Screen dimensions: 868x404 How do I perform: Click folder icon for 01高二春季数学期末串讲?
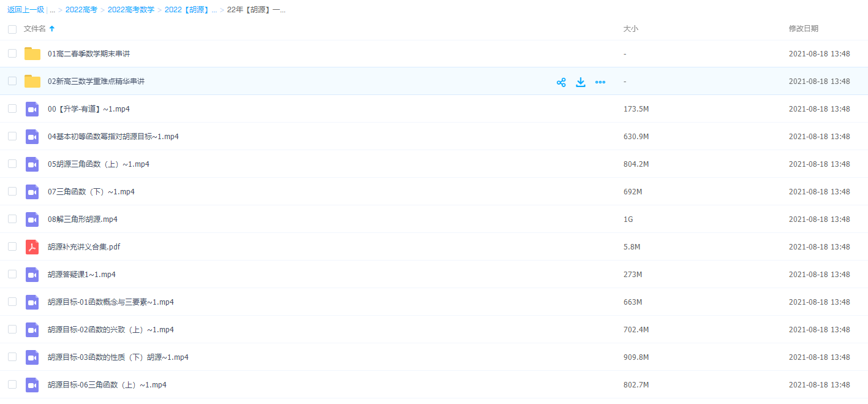pos(32,54)
